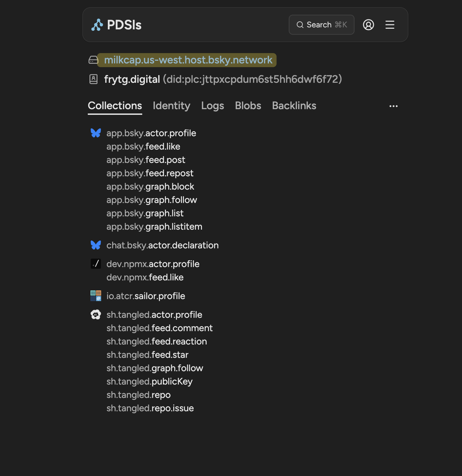Image resolution: width=462 pixels, height=476 pixels.
Task: Click the PDSls logo icon
Action: (x=97, y=25)
